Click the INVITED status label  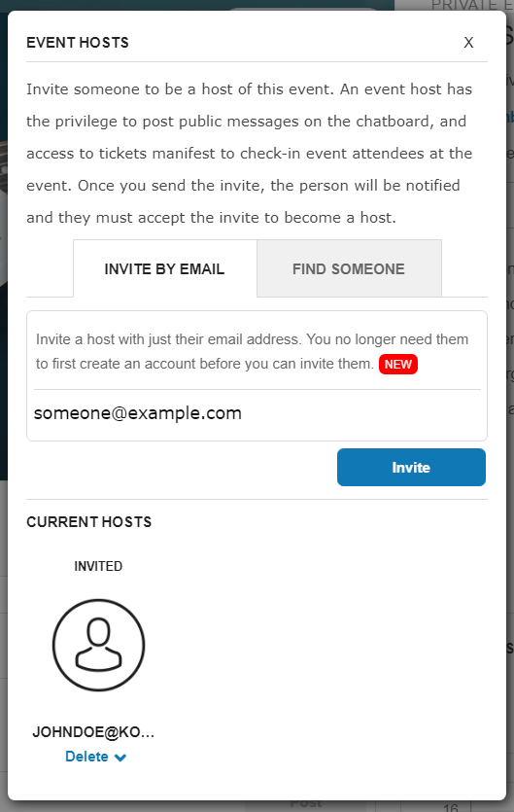tap(98, 566)
